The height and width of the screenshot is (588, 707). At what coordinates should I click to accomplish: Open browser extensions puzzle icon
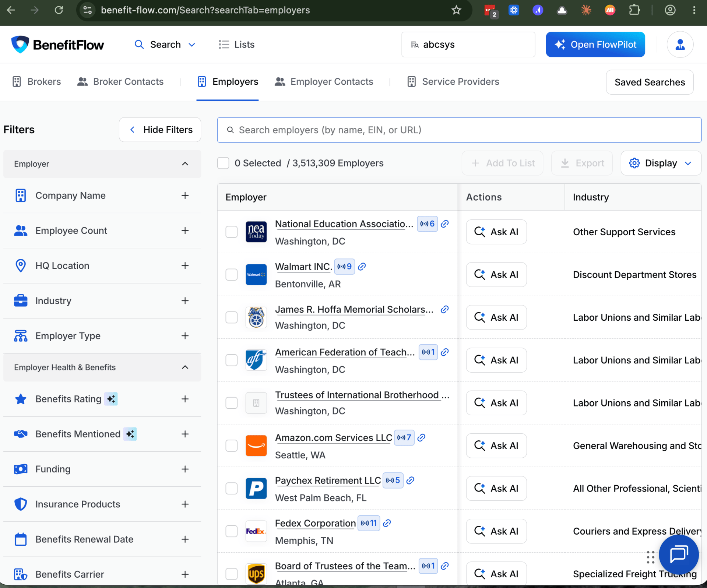[634, 10]
